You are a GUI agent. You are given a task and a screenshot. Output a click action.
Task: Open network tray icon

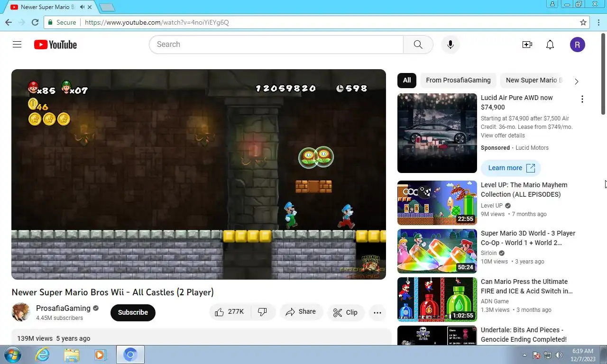[x=548, y=355]
